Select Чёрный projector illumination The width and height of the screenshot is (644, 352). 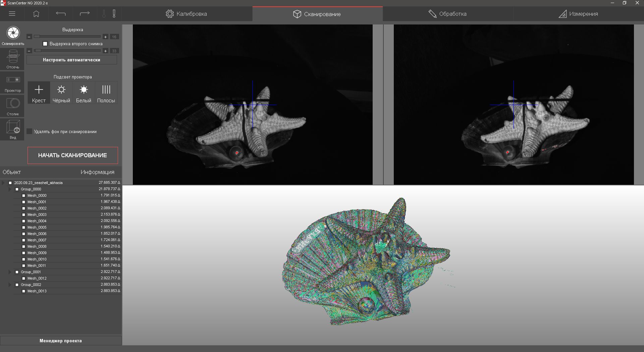tap(61, 93)
